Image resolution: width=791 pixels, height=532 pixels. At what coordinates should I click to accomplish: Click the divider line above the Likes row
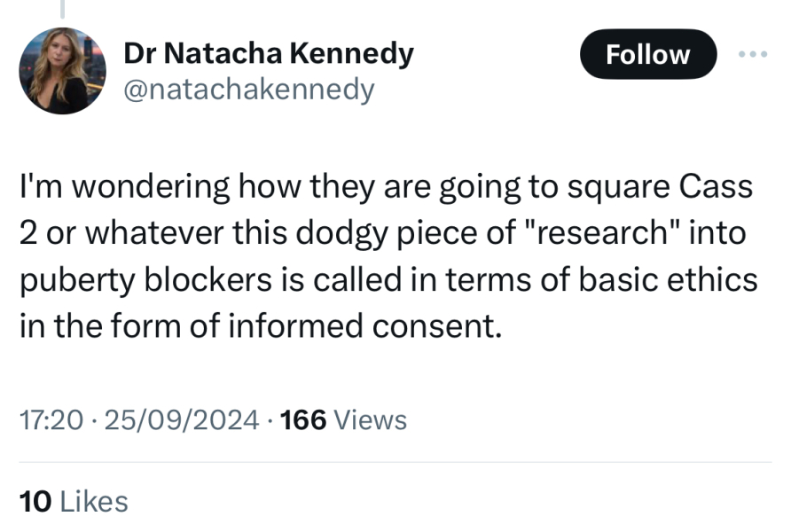pos(395,462)
